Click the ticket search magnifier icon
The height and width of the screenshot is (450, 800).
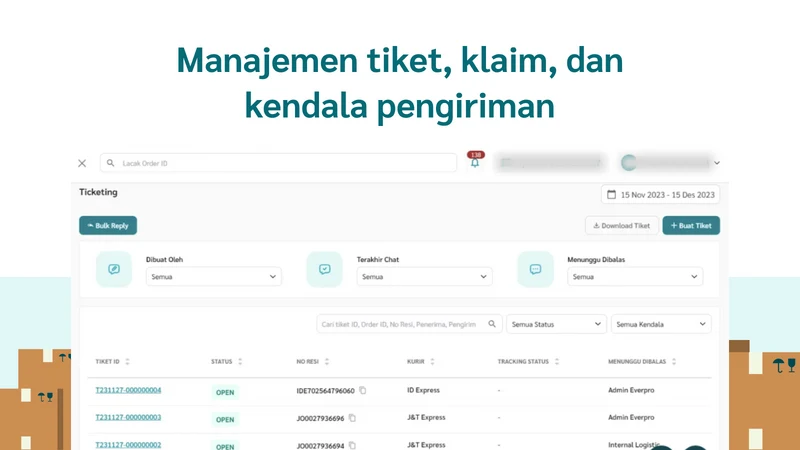point(492,324)
